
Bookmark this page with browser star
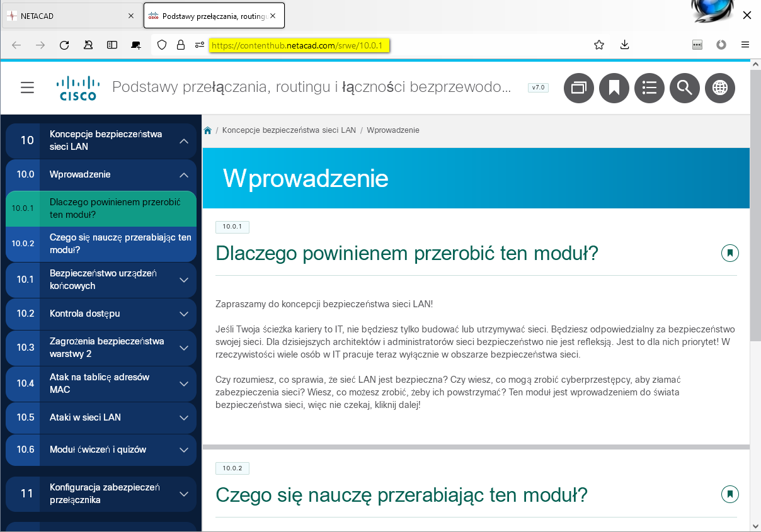599,45
